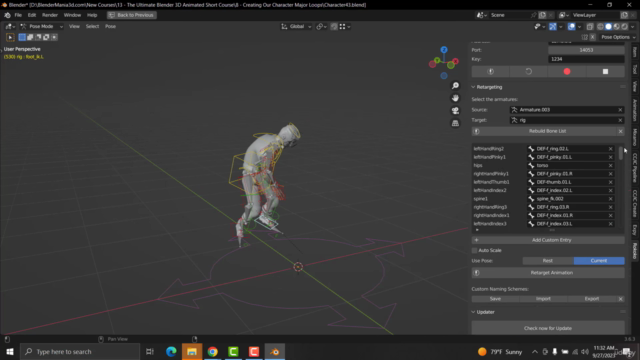Open the Pose menu in viewport header

(110, 27)
